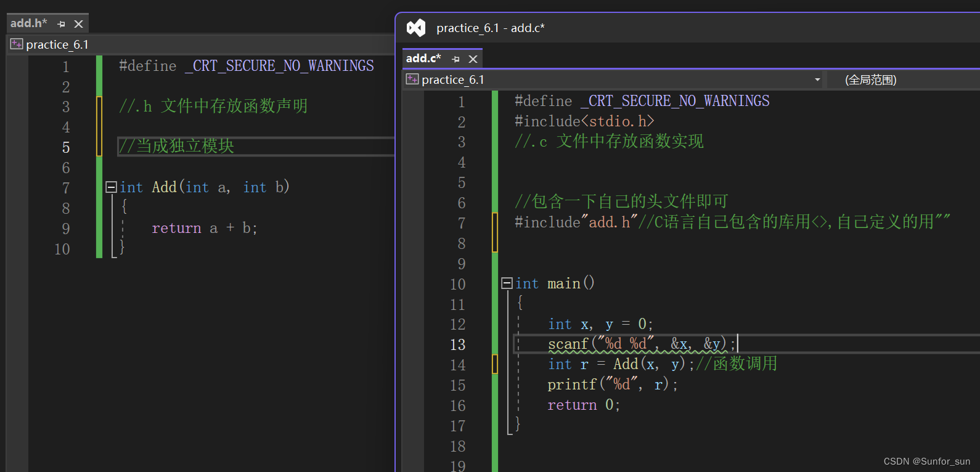Select the add.c* tab
The width and height of the screenshot is (980, 472).
pyautogui.click(x=423, y=59)
